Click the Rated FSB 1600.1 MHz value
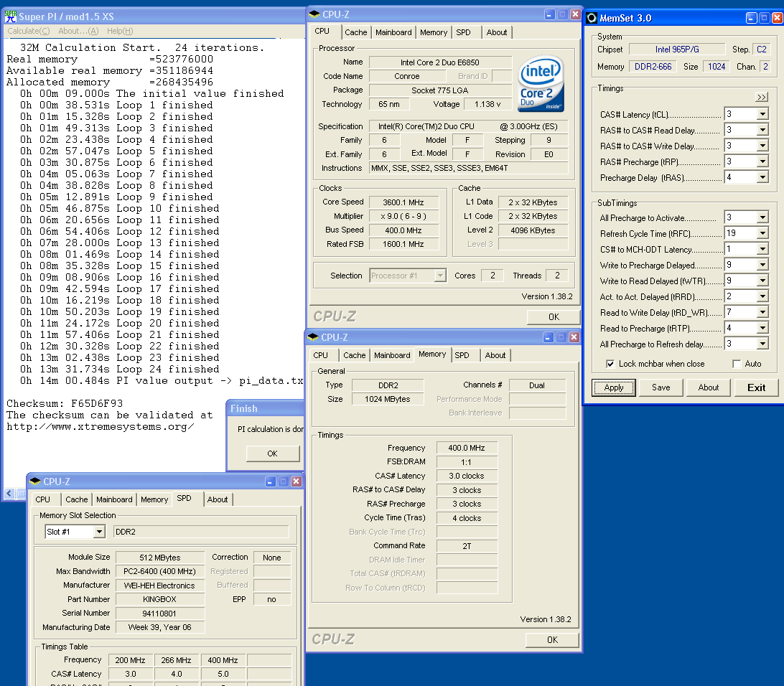784x686 pixels. pos(403,244)
